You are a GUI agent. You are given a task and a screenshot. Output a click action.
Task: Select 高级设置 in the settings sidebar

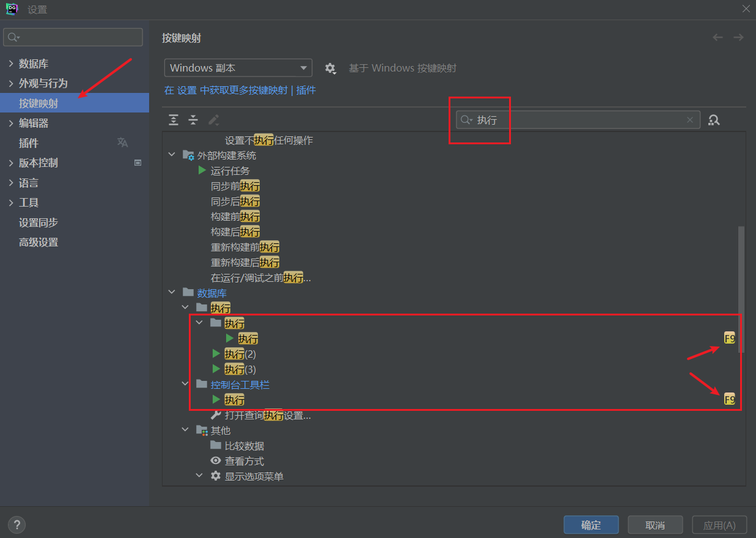pyautogui.click(x=39, y=243)
